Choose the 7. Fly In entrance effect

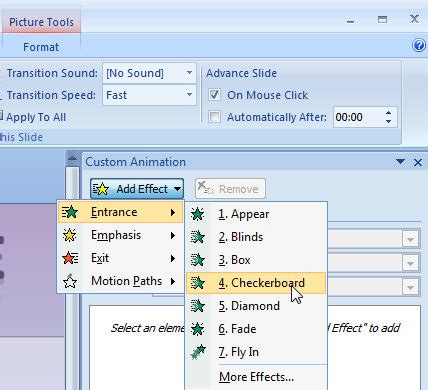(x=256, y=352)
